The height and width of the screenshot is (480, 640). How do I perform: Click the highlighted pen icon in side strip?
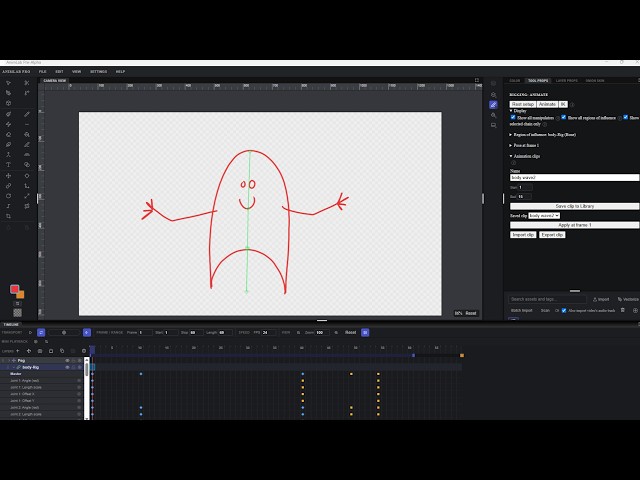(x=493, y=105)
